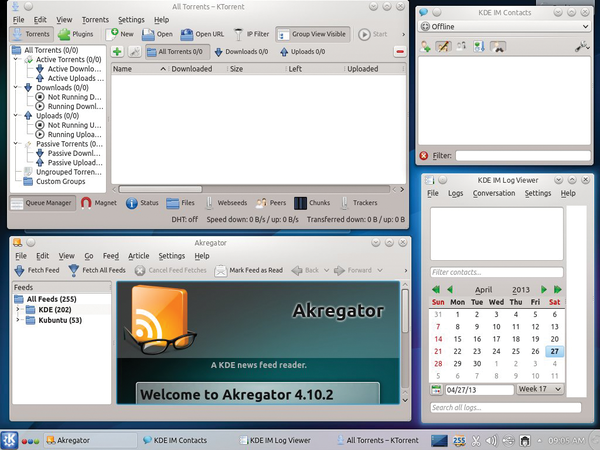Click Fetch Feed in Akregator toolbar
This screenshot has height=450, width=600.
37,270
